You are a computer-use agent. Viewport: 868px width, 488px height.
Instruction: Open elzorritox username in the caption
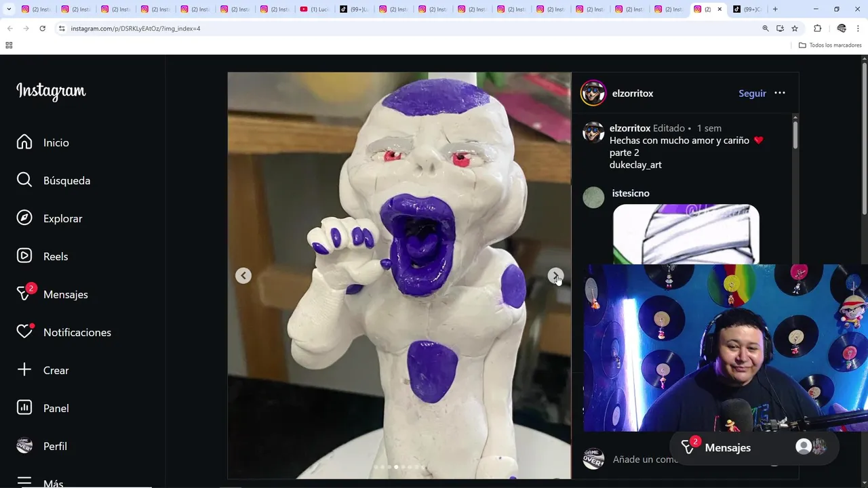(630, 128)
